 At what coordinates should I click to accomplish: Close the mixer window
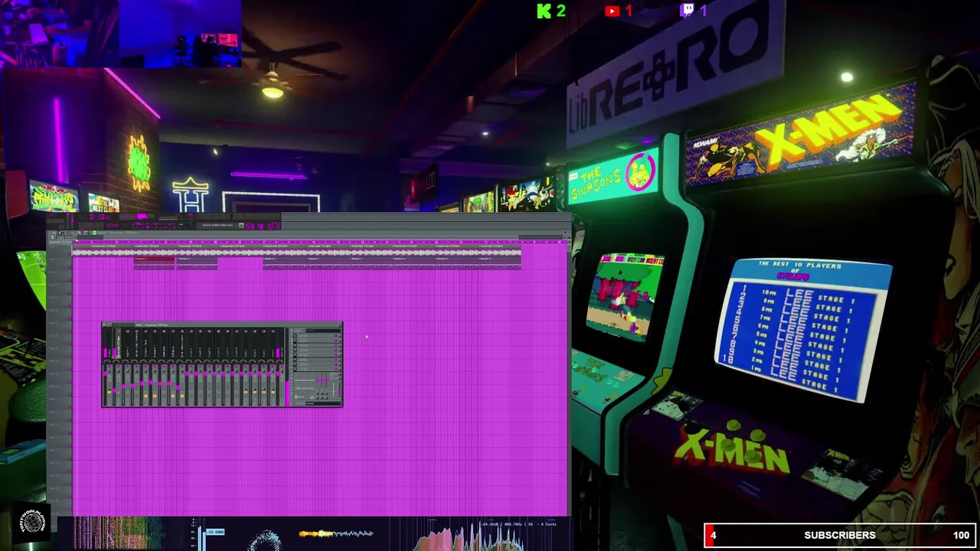pyautogui.click(x=339, y=325)
